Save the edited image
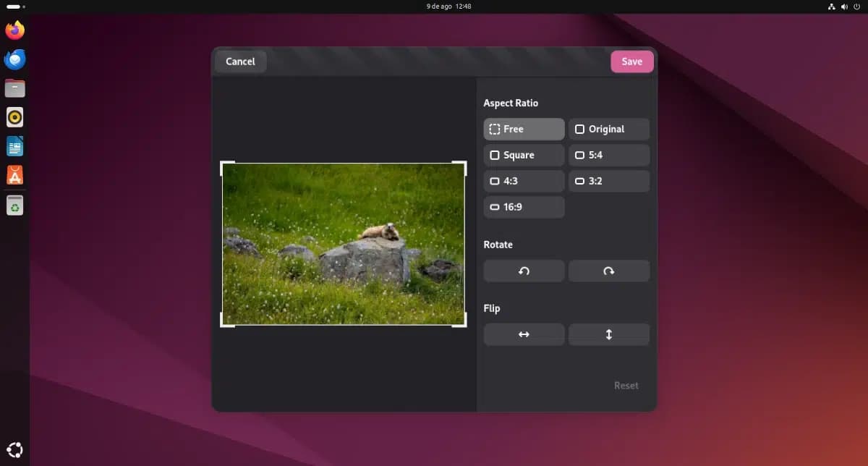This screenshot has width=868, height=466. pos(631,62)
